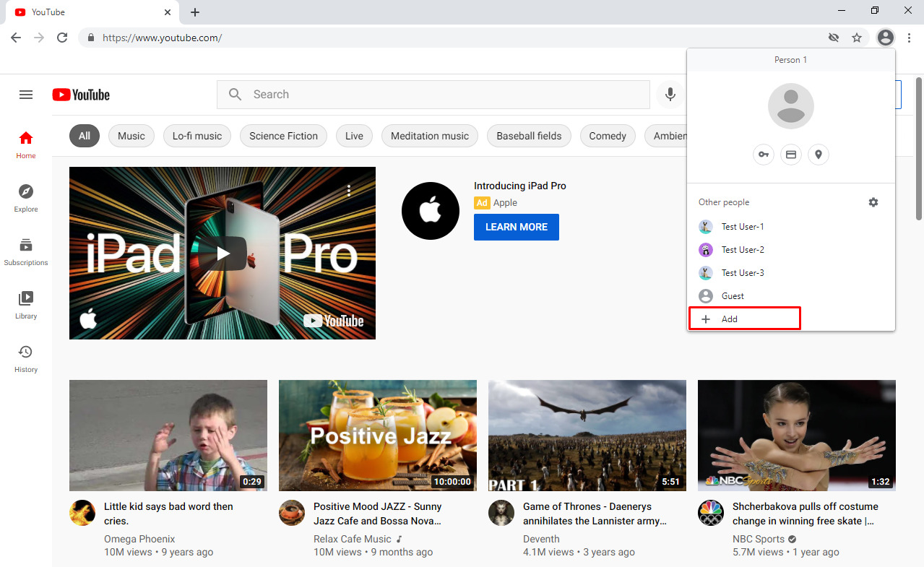Open the Game of Thrones video thumbnail

(587, 436)
